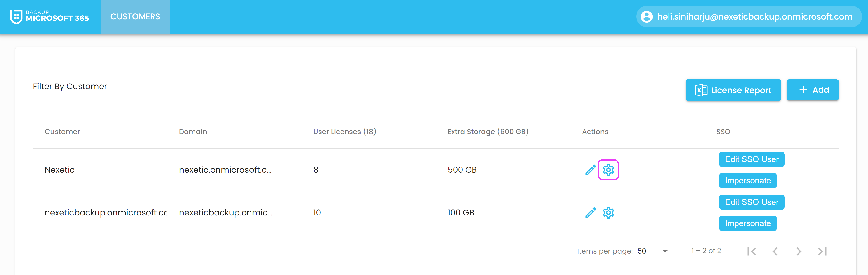Click the Add customer button
This screenshot has width=868, height=275.
(812, 90)
